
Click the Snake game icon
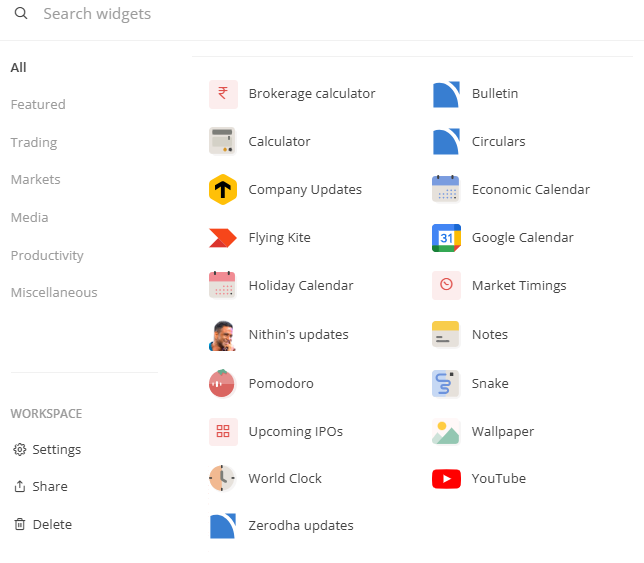[446, 383]
